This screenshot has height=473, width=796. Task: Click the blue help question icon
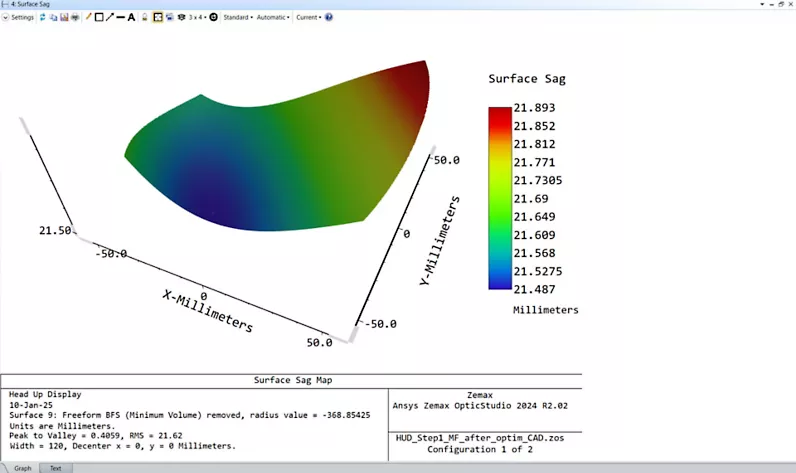(x=329, y=17)
